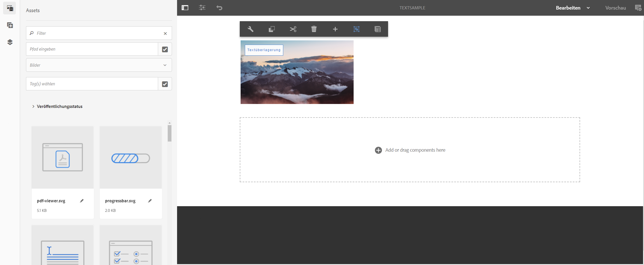Insert component using the plus icon
This screenshot has height=265, width=644.
[x=335, y=29]
